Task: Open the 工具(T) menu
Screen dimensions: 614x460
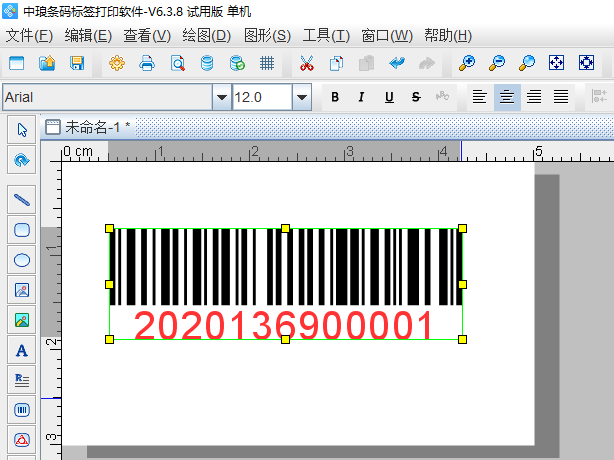Action: (x=326, y=36)
